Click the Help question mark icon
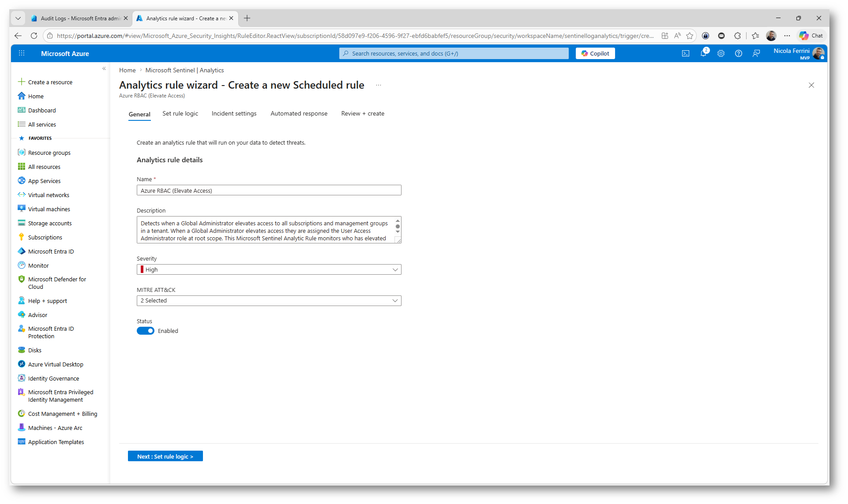This screenshot has height=504, width=848. coord(739,53)
